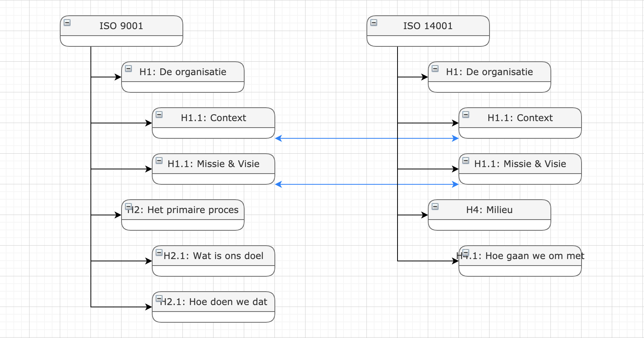Collapse the ISO 14001 container
The height and width of the screenshot is (338, 644).
pyautogui.click(x=374, y=23)
